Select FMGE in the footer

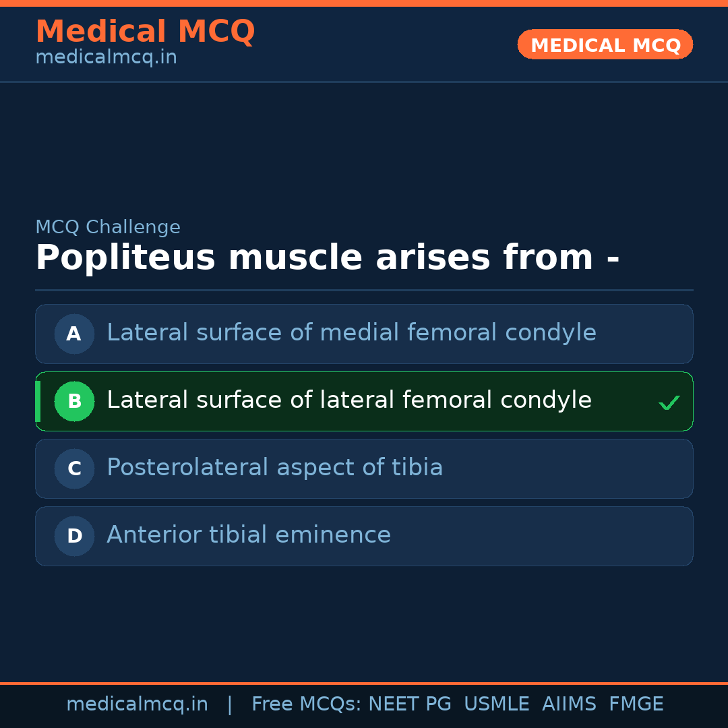(636, 704)
